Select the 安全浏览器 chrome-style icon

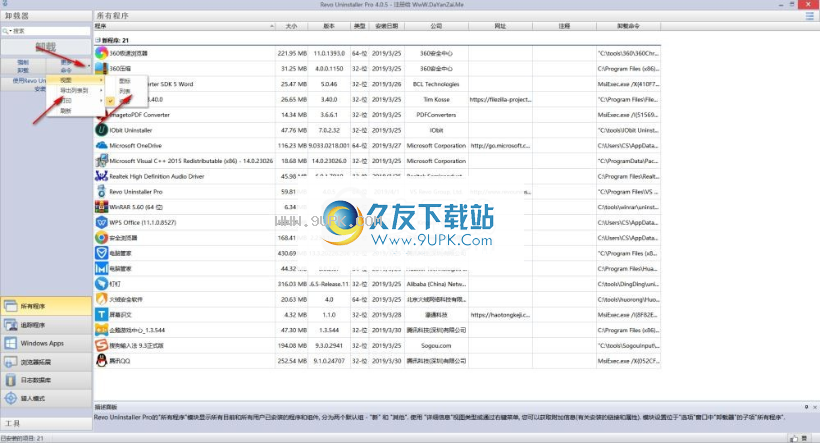tap(101, 237)
